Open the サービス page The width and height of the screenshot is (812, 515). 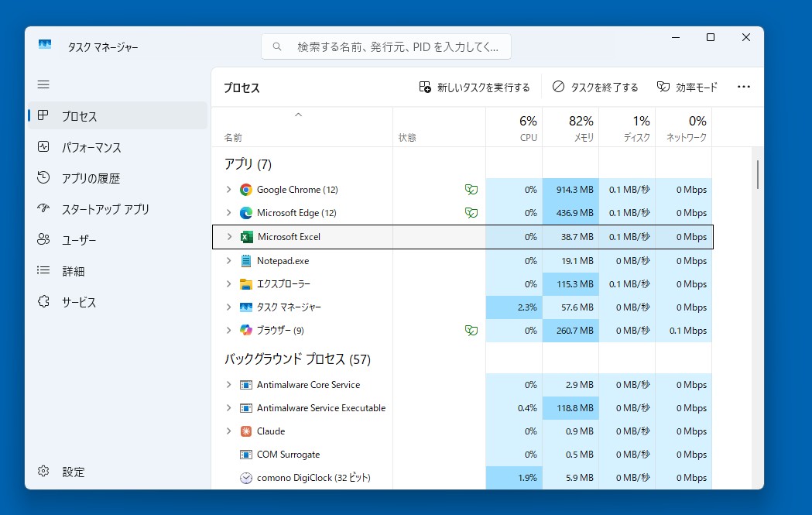coord(118,302)
